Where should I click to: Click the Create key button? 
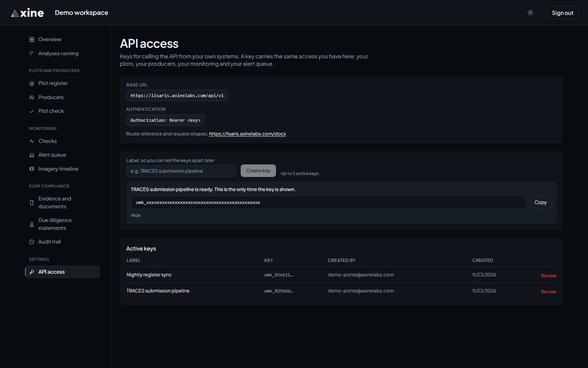(258, 171)
